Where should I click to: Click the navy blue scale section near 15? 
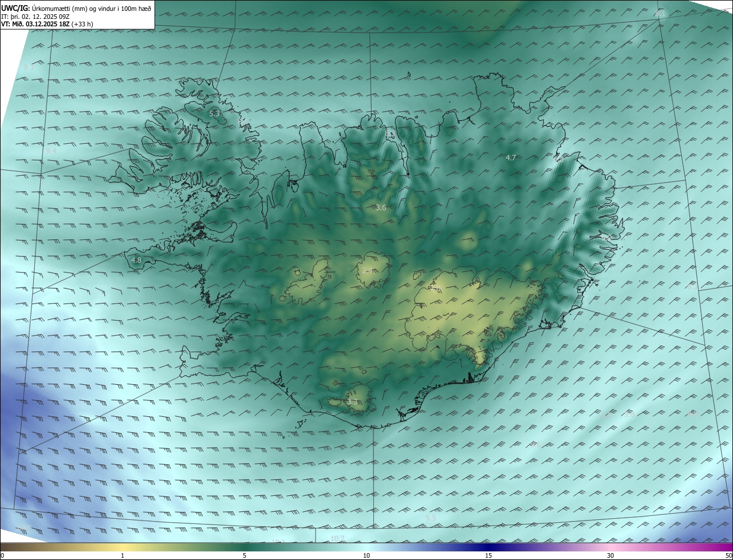(488, 547)
